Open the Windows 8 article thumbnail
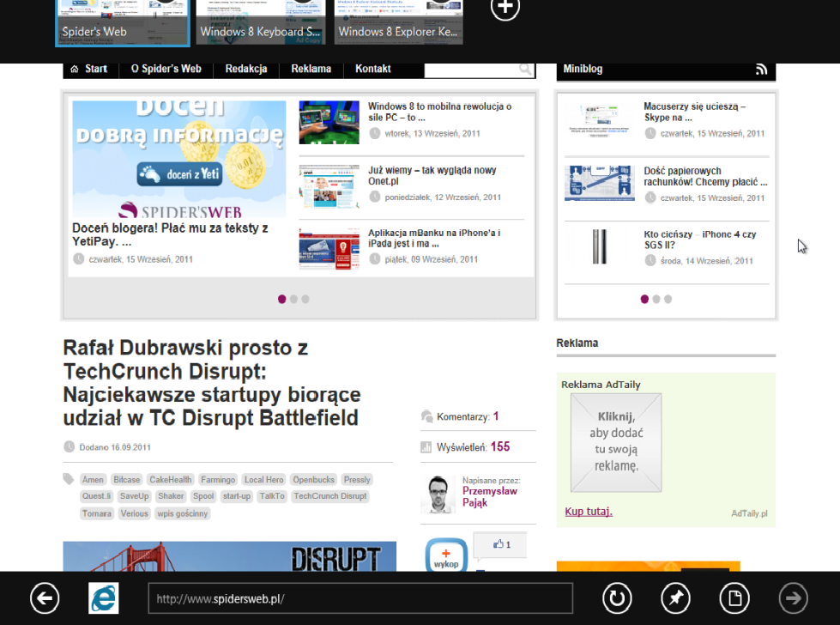Image resolution: width=840 pixels, height=625 pixels. click(329, 122)
